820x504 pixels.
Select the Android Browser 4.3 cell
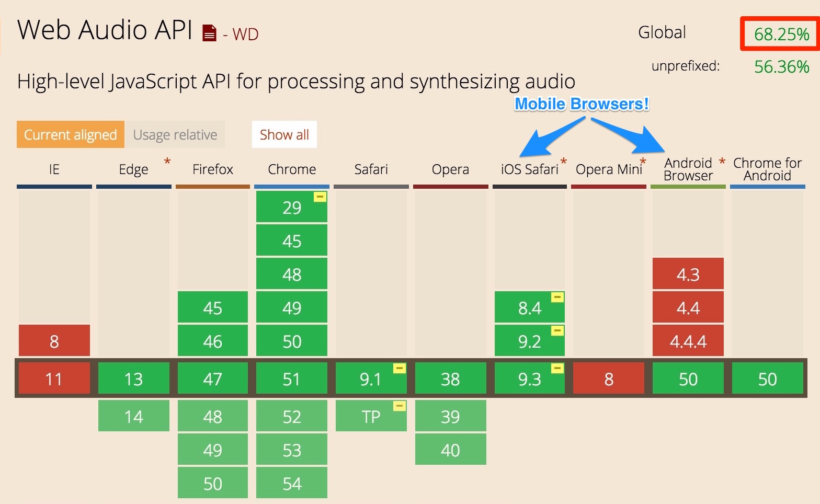point(688,273)
